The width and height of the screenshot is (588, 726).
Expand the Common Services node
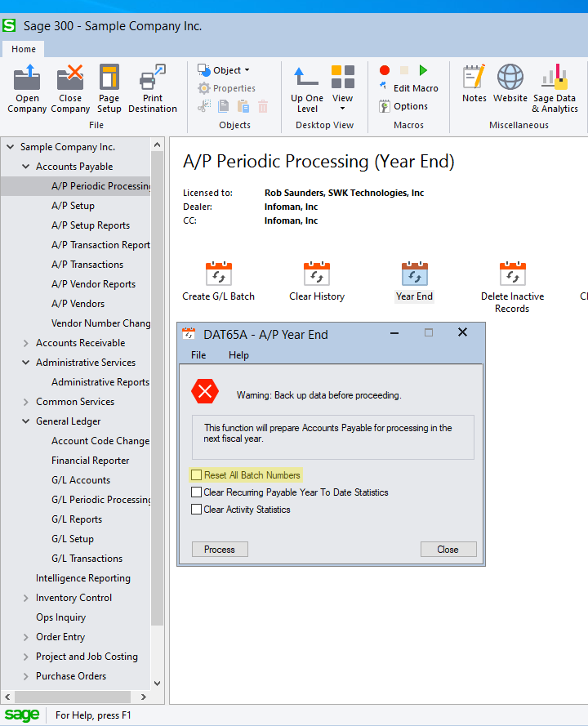[26, 402]
